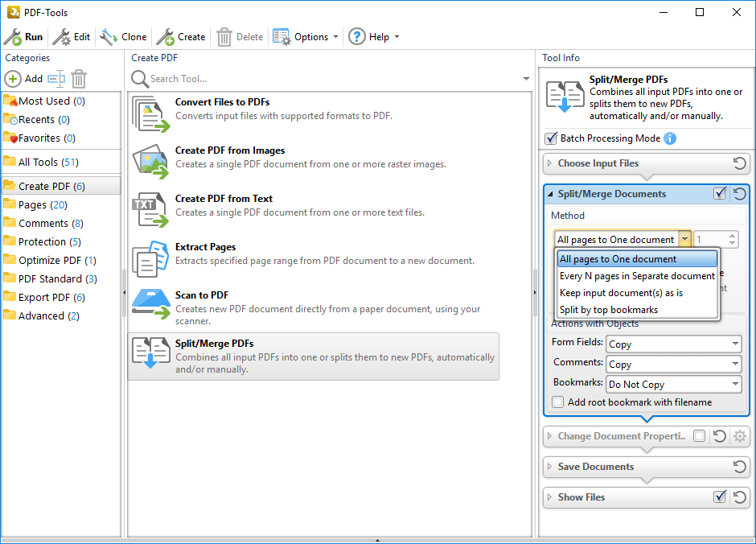The image size is (756, 544).
Task: Open the Pages category
Action: pyautogui.click(x=32, y=205)
